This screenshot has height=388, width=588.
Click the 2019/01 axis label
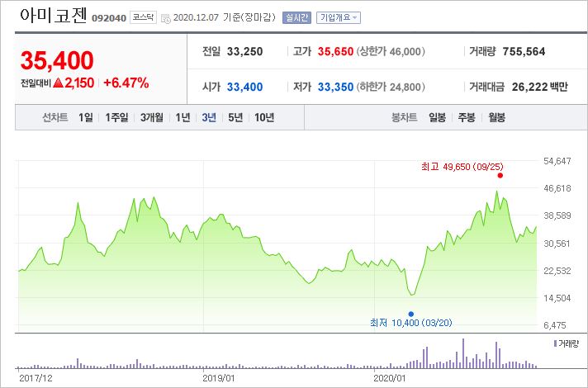[218, 378]
